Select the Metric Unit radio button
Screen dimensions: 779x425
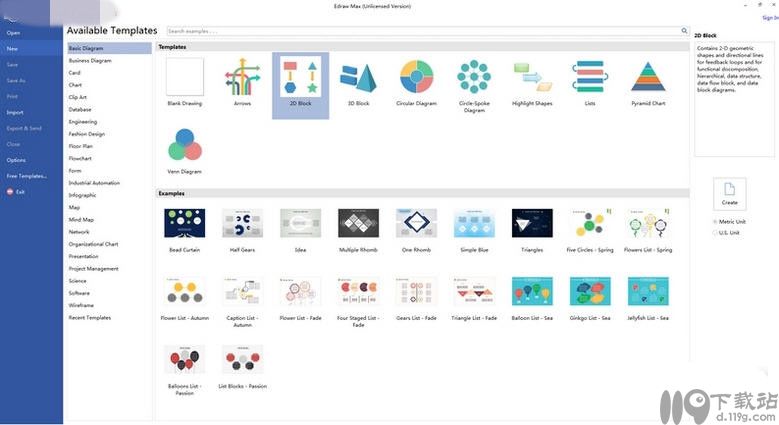click(715, 222)
